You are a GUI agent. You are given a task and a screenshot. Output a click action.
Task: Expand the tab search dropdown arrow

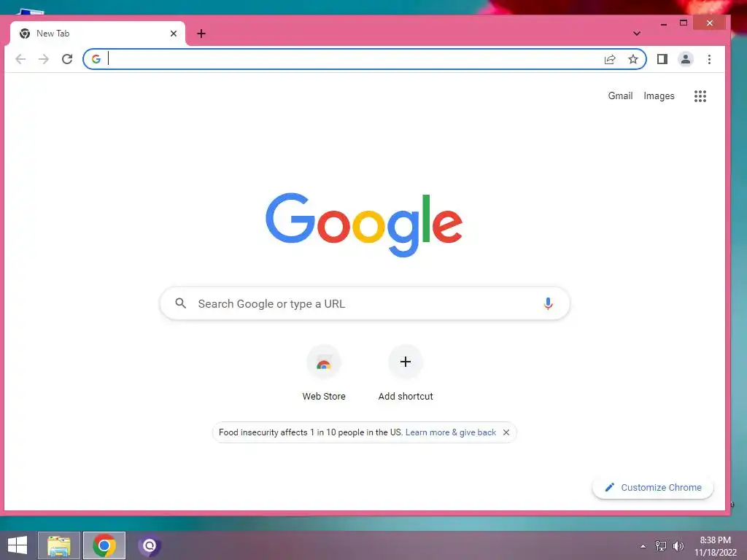(636, 34)
